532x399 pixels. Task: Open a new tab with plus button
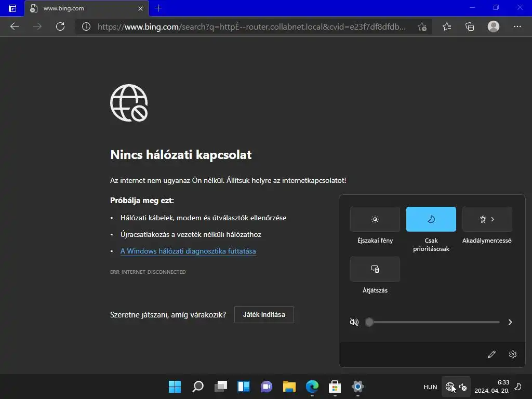click(158, 8)
